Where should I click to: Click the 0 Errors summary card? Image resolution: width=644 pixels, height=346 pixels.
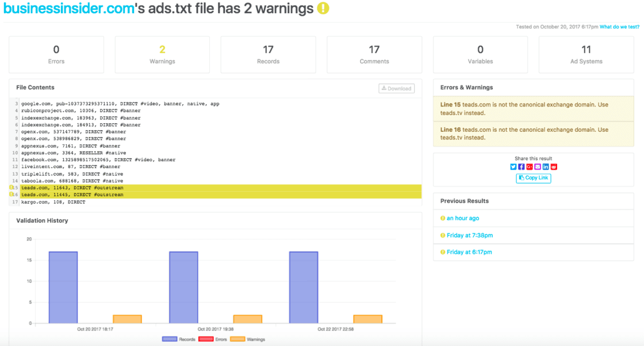[x=56, y=55]
